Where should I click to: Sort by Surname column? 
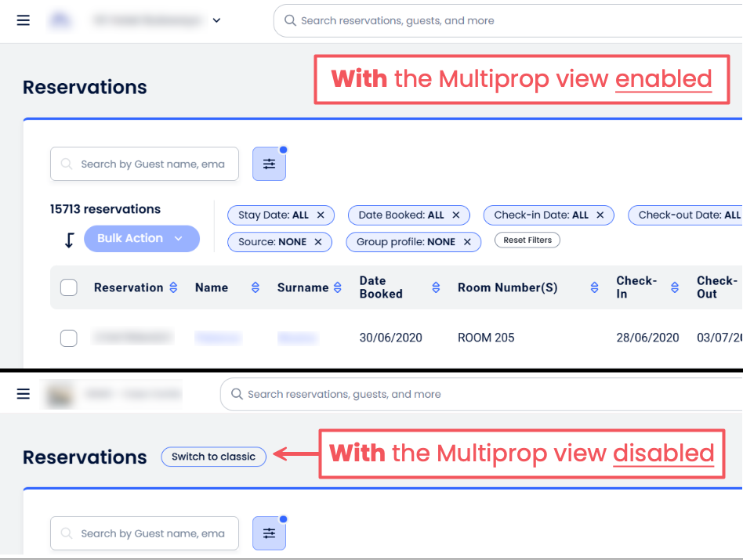tap(338, 287)
